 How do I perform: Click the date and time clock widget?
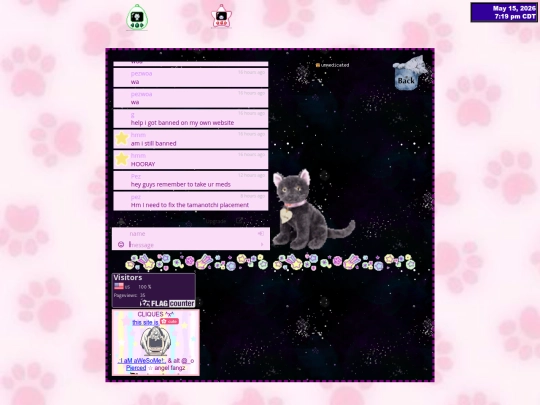pos(504,12)
